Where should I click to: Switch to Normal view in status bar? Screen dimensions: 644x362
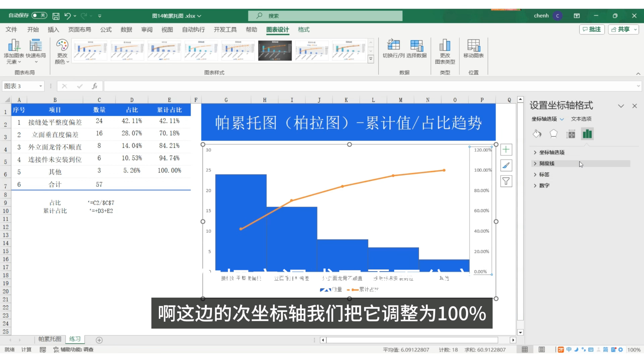coord(525,350)
